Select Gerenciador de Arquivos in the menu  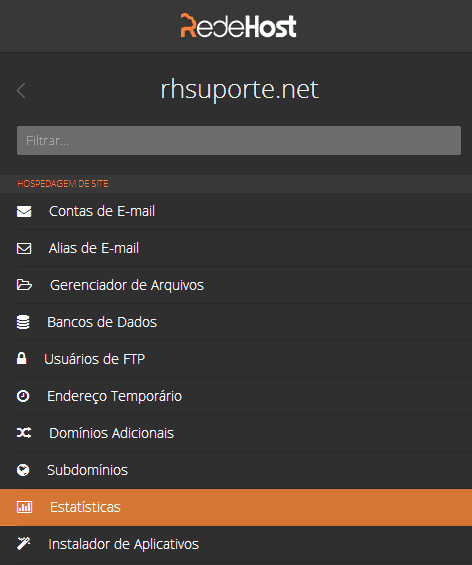coord(236,285)
